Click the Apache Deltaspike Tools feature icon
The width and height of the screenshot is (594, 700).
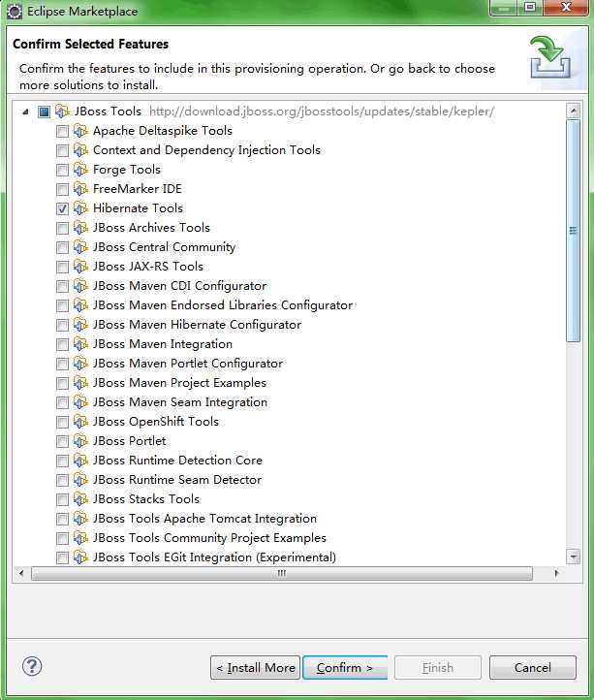[80, 131]
